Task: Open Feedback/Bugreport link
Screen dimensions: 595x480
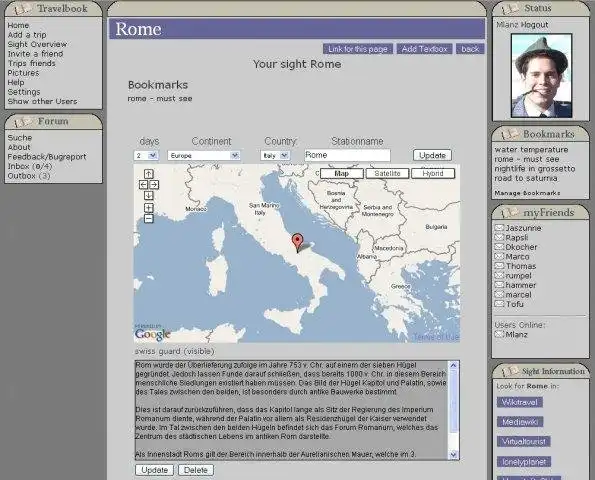Action: [x=47, y=157]
